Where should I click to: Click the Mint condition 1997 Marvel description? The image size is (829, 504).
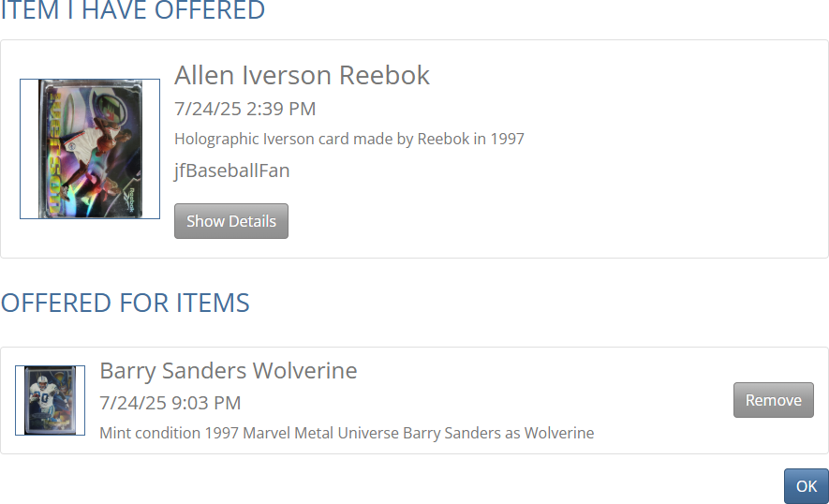click(347, 433)
